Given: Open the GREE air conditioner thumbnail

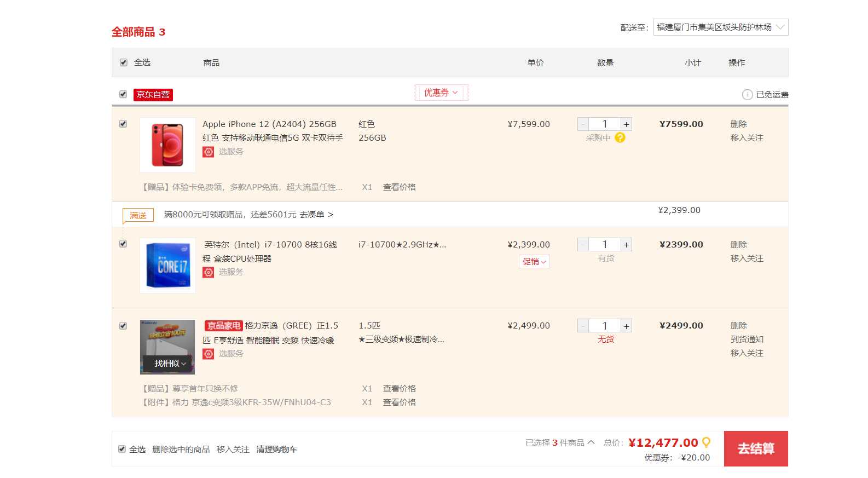Looking at the screenshot, I should [167, 347].
